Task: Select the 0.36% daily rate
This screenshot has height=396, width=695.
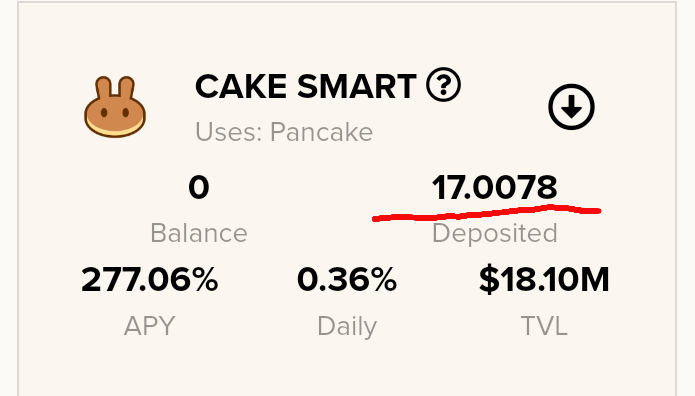Action: coord(347,279)
